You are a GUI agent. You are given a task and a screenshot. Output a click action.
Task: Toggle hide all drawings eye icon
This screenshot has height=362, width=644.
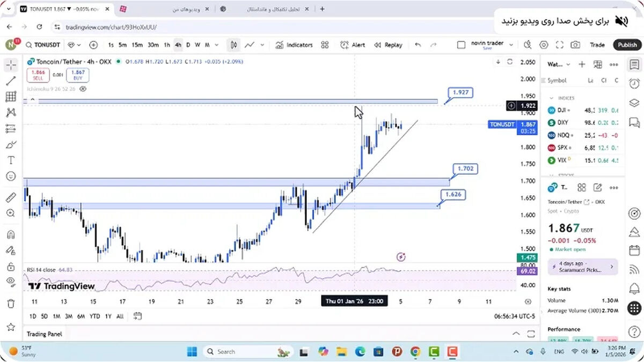click(x=11, y=282)
